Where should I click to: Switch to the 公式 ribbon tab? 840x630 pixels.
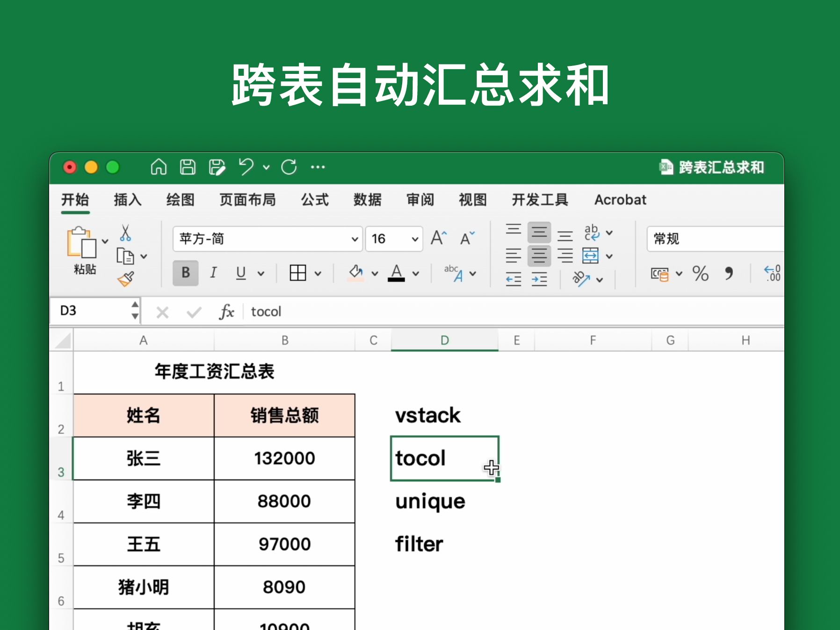314,200
